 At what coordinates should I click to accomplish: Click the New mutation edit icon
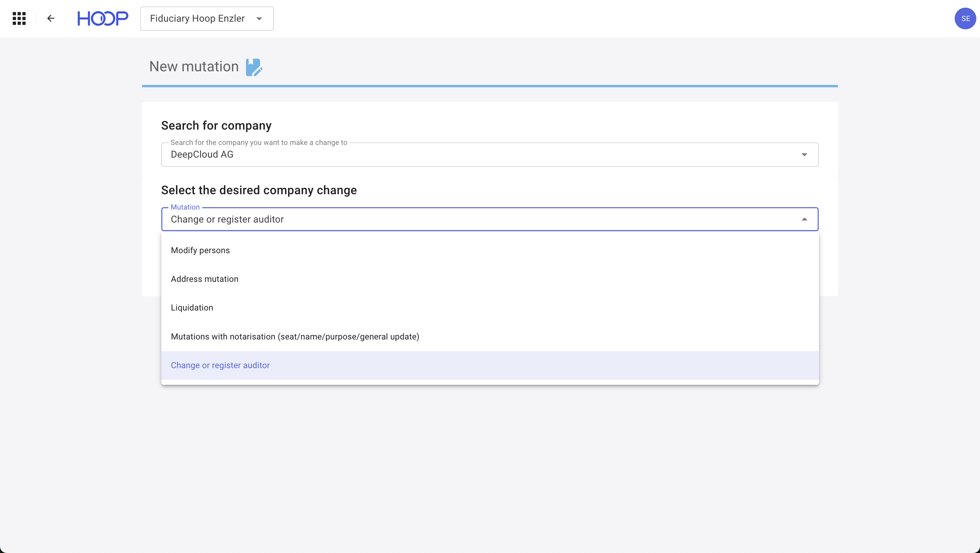254,67
